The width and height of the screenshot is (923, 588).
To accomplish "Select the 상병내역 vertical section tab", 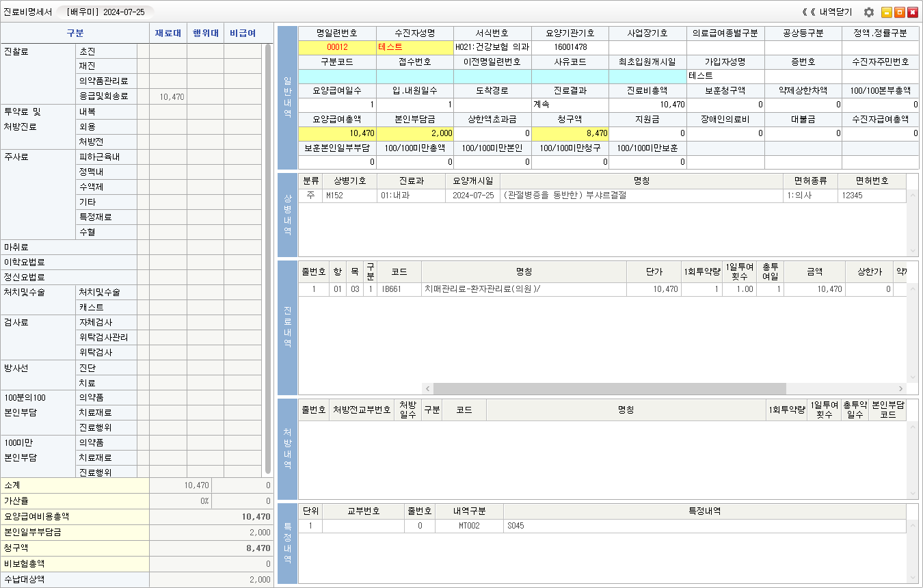I will [287, 215].
